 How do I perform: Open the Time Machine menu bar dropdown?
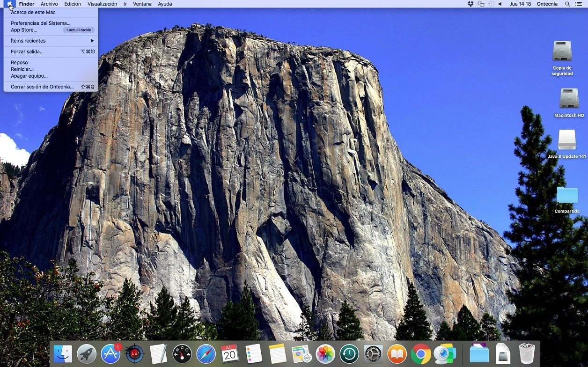491,4
